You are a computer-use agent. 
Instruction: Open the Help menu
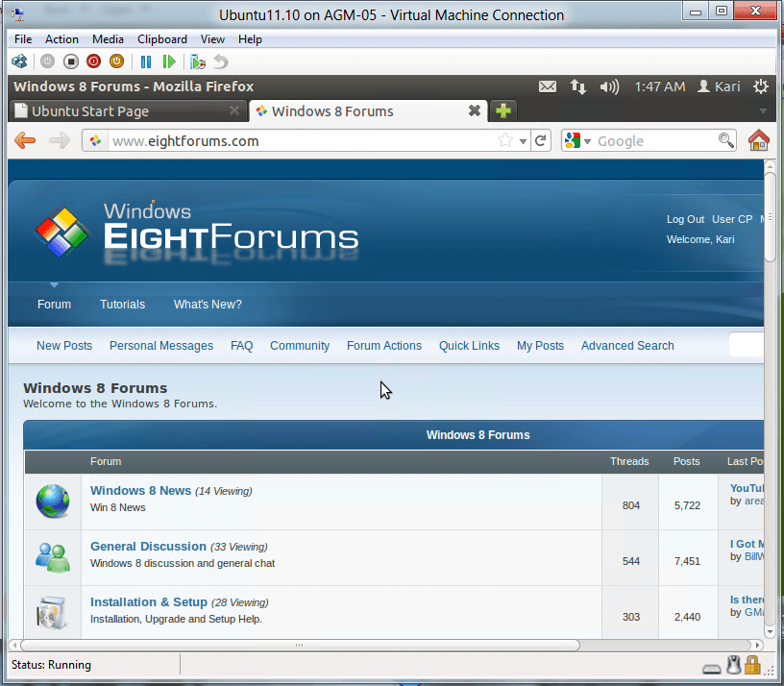point(250,39)
